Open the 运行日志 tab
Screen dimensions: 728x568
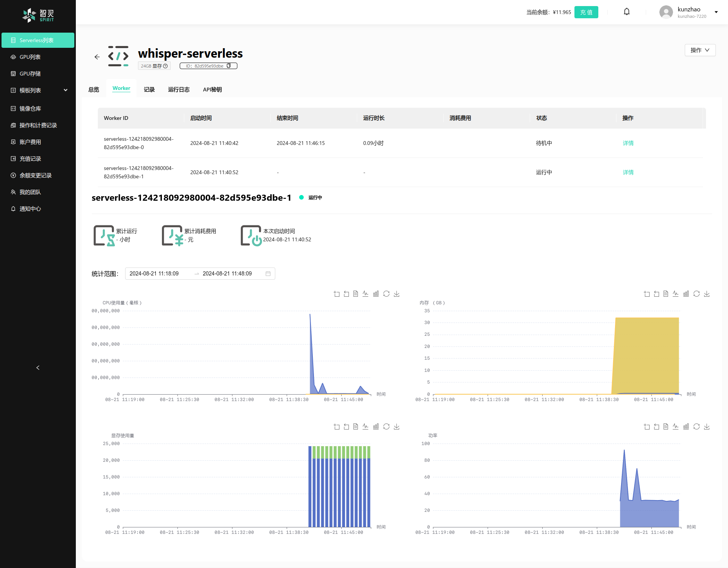pos(179,90)
